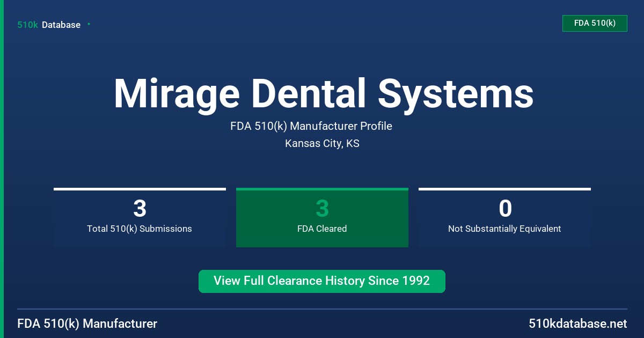
Task: Open the Not Substantially Equivalent card
Action: tap(504, 217)
